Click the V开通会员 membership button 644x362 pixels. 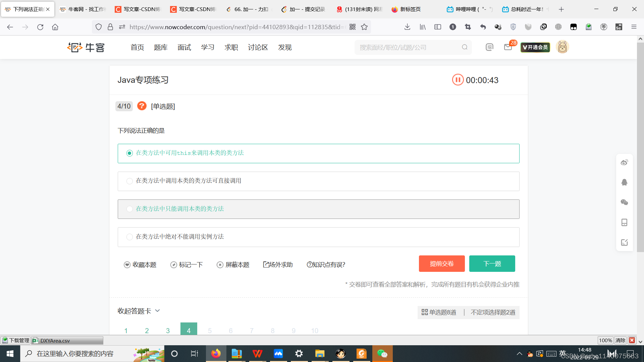click(x=535, y=47)
